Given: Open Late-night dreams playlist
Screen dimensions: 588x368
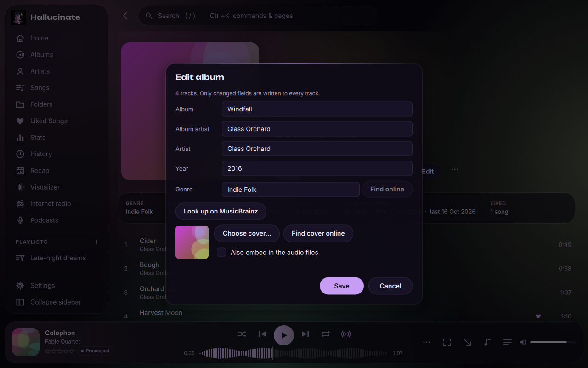Looking at the screenshot, I should (57, 258).
